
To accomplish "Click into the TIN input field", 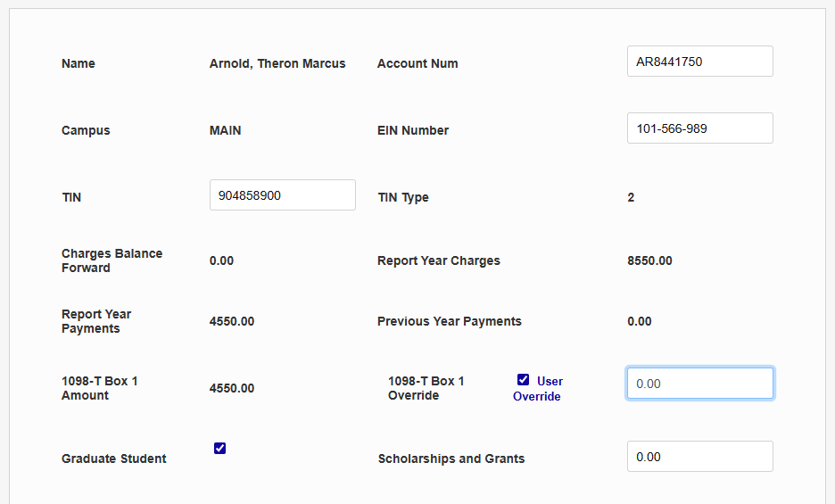I will (282, 195).
